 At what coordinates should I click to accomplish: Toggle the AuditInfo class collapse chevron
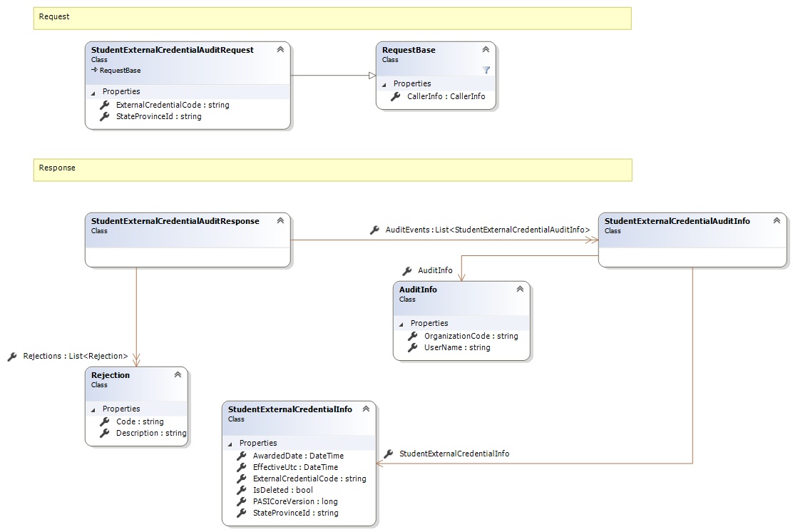coord(520,290)
